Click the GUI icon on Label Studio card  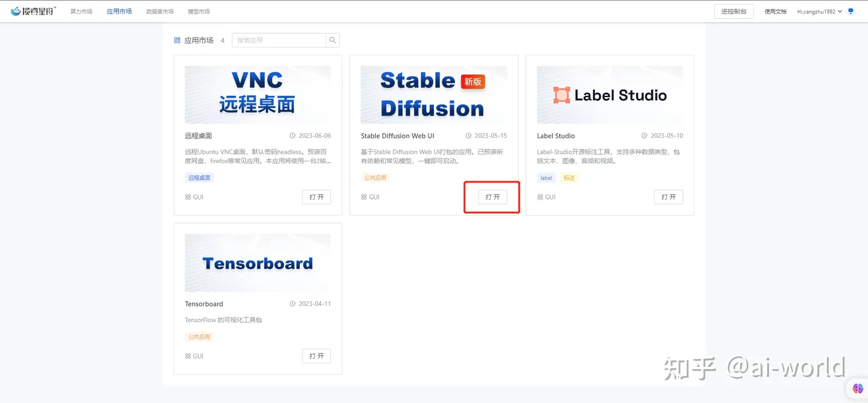[x=540, y=197]
